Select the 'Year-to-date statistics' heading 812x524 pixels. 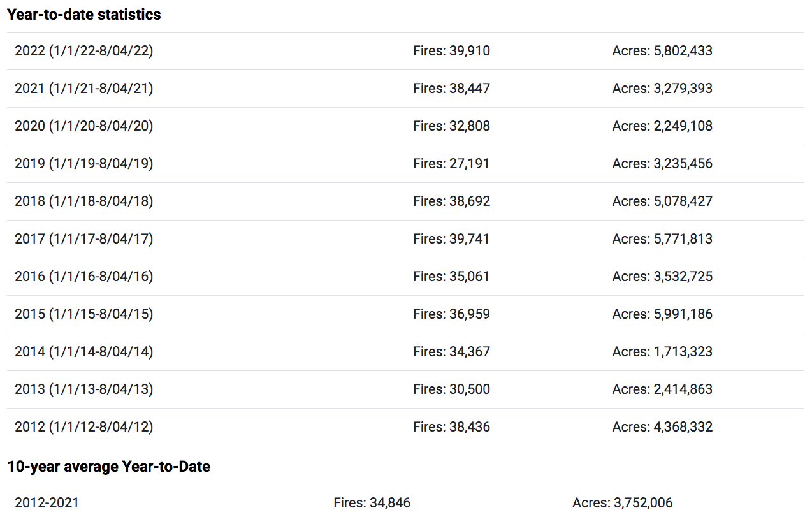click(84, 15)
